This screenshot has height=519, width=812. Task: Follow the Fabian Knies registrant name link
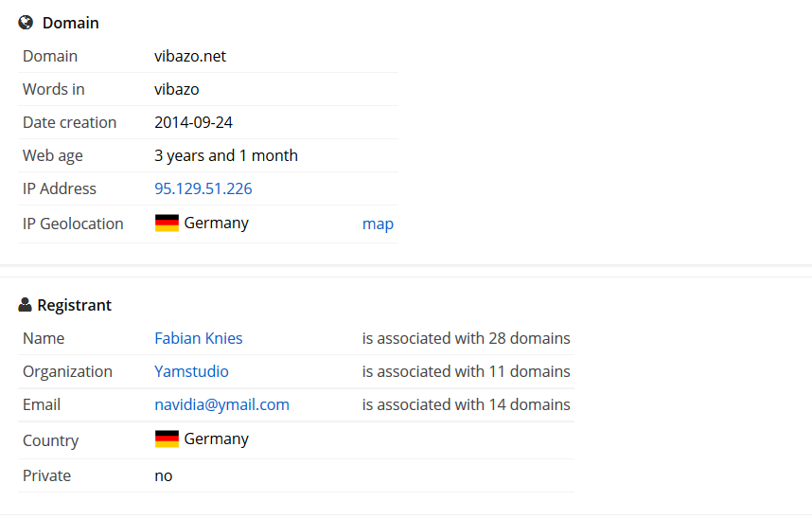pyautogui.click(x=199, y=338)
